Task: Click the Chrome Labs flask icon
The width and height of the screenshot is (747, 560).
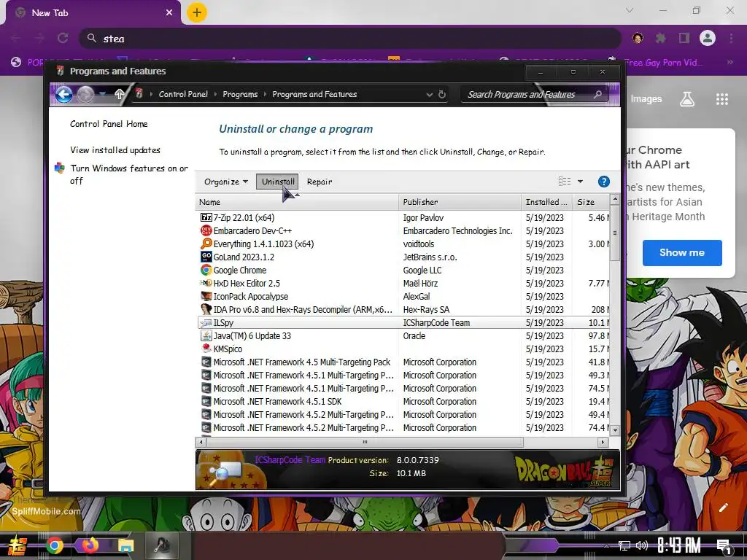Action: coord(687,99)
